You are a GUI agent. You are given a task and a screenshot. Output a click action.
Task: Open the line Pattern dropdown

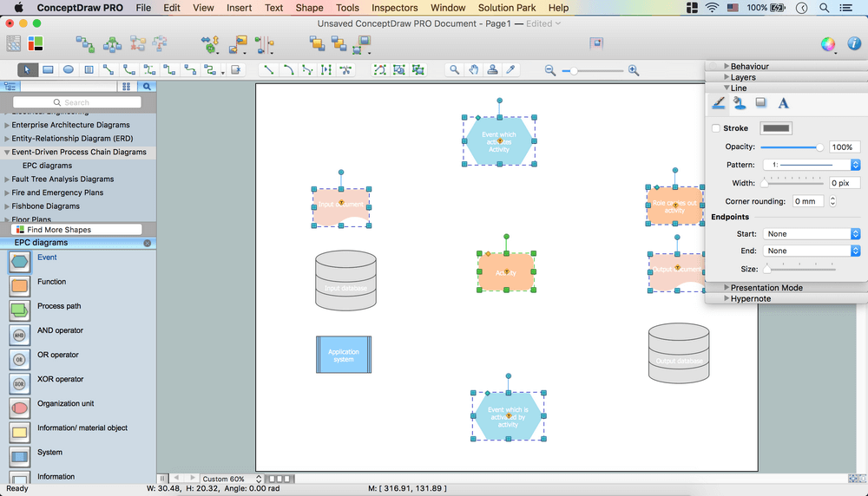pyautogui.click(x=811, y=165)
